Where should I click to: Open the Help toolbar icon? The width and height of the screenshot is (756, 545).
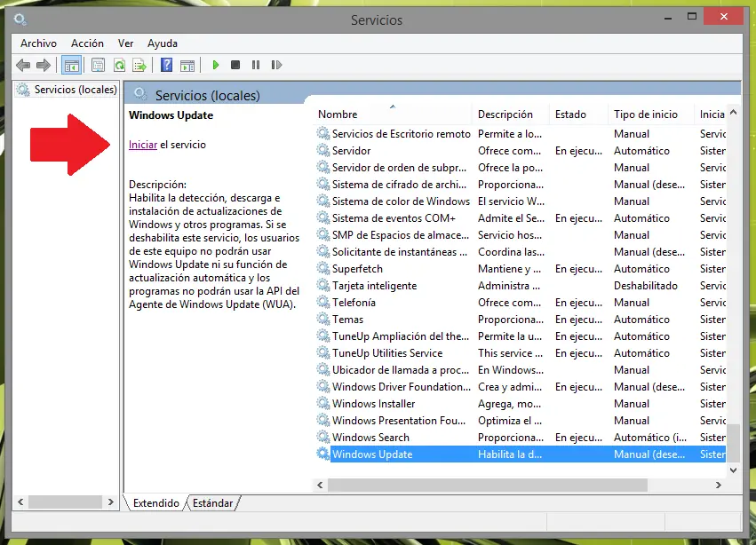click(x=166, y=65)
